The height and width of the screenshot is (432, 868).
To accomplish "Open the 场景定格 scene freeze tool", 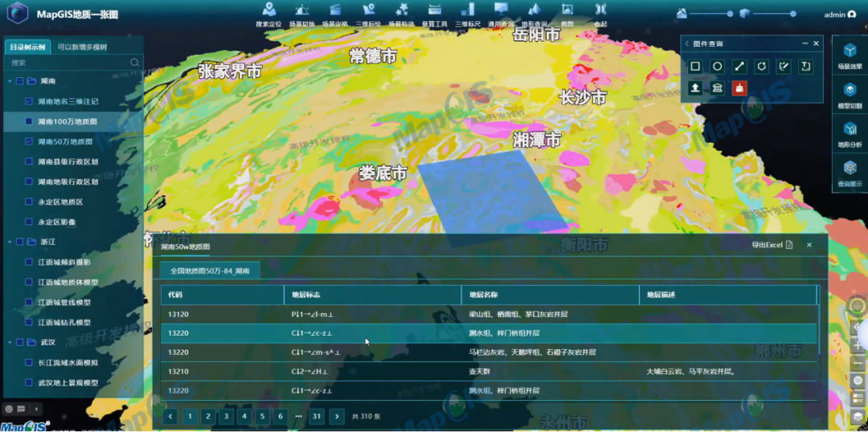I will (335, 15).
